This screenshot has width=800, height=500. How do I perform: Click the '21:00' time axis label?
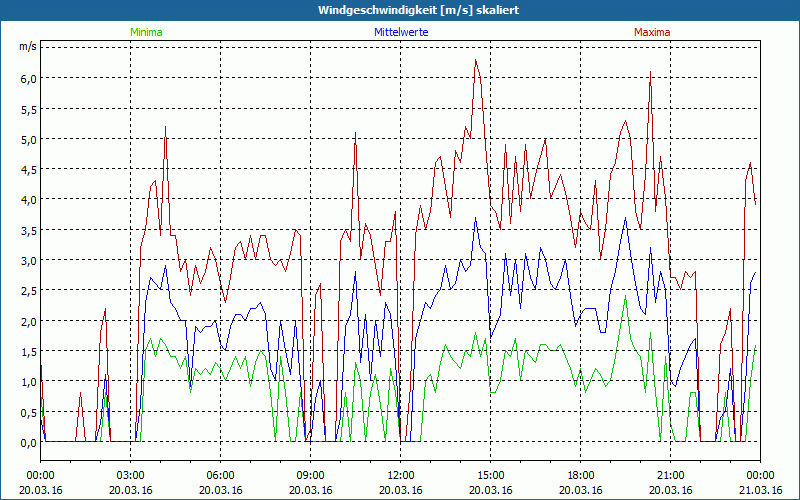click(670, 476)
